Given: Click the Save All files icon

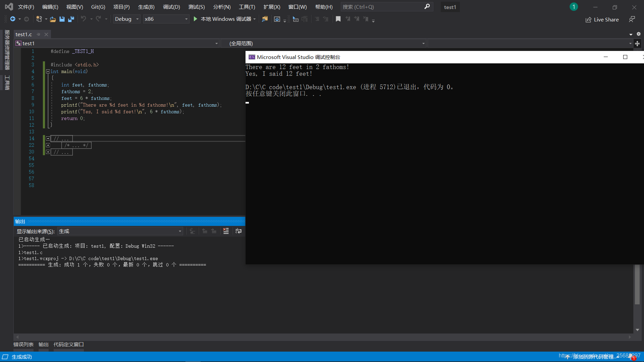Looking at the screenshot, I should 71,19.
